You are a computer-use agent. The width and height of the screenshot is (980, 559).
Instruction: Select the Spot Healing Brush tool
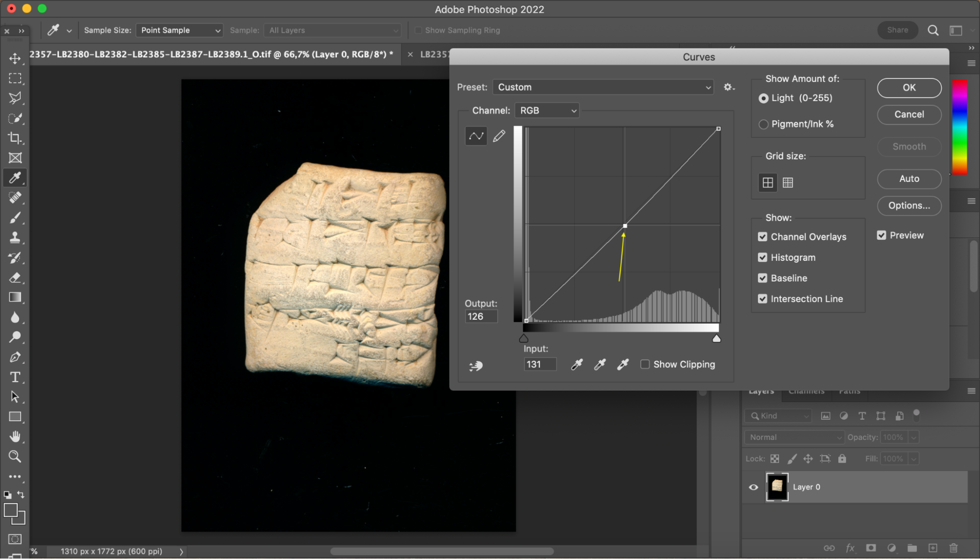[x=15, y=198]
